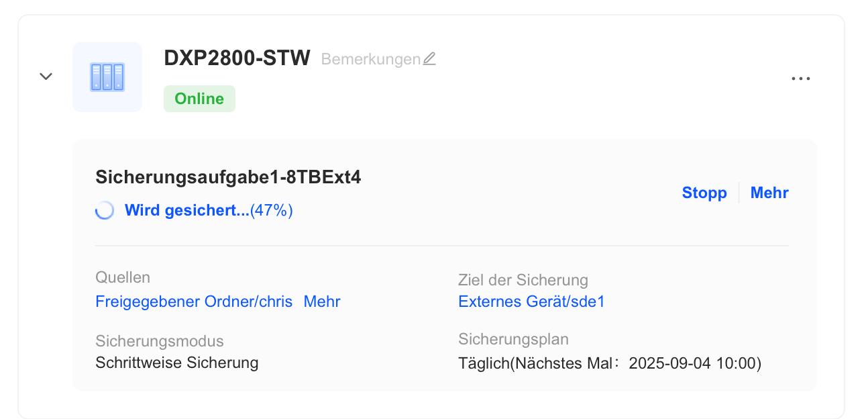Click the green Online status badge
Screen dimensions: 868x419
tap(199, 99)
